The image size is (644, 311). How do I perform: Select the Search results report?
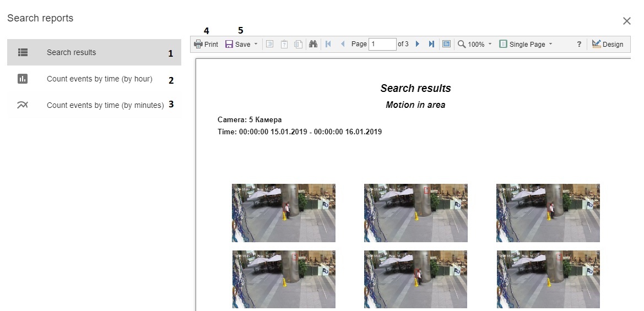[71, 52]
